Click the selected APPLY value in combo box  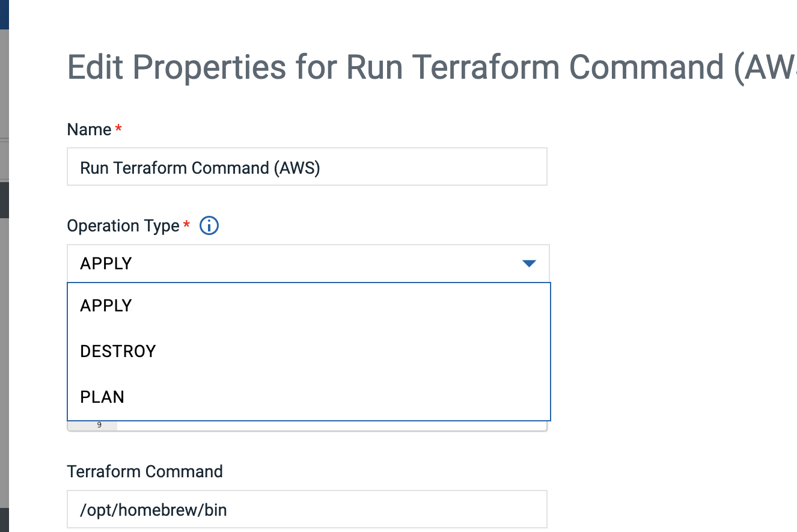(x=106, y=263)
